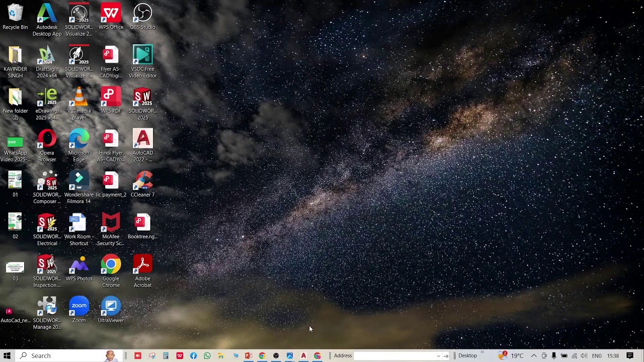Launch Google Chrome desktop shortcut

coord(111,271)
